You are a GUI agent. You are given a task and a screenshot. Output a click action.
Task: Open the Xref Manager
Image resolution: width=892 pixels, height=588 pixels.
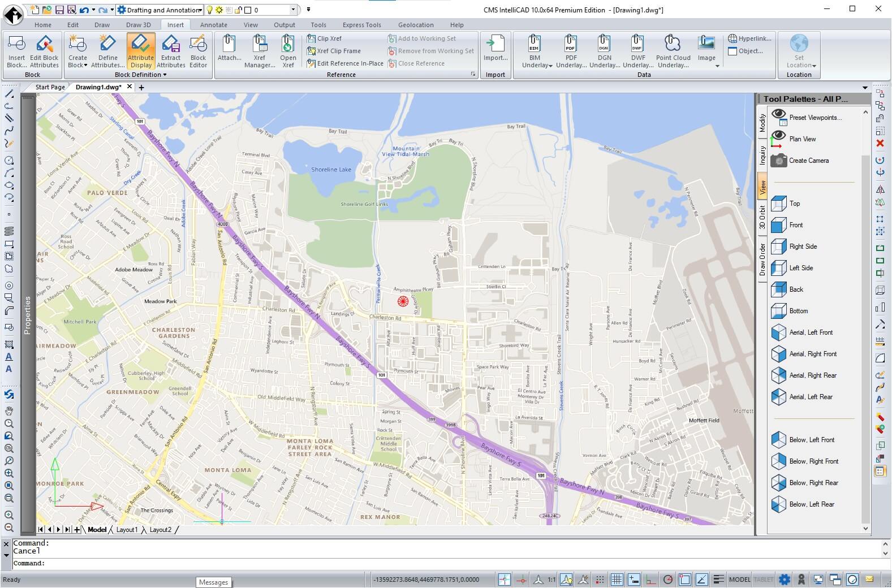[x=260, y=51]
